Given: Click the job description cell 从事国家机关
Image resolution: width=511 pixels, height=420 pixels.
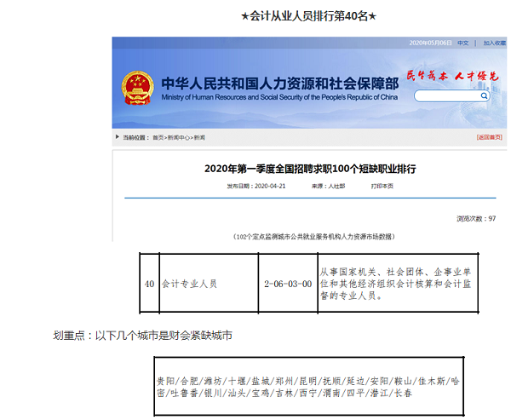Looking at the screenshot, I should 398,284.
